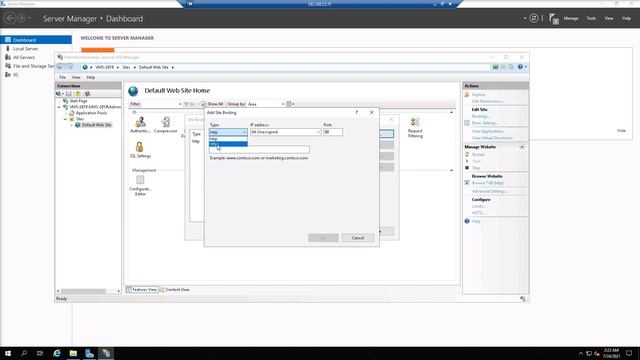This screenshot has height=360, width=640.
Task: Expand the Default Web Site tree node
Action: [71, 125]
